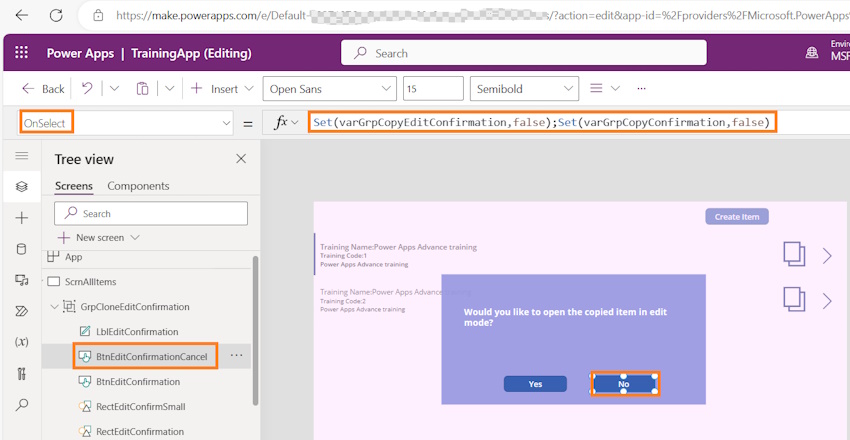The image size is (850, 440).
Task: Reload the page with browser refresh icon
Action: [56, 15]
